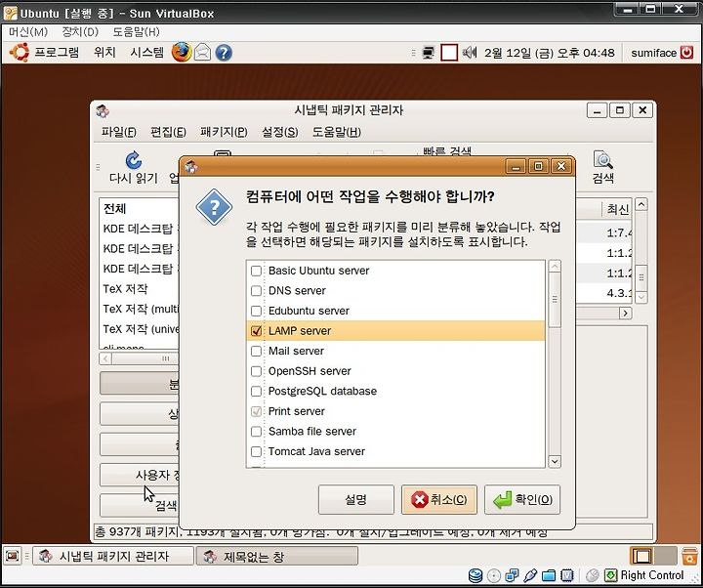
Task: Open Firefox from the Ubuntu top panel
Action: (x=182, y=53)
